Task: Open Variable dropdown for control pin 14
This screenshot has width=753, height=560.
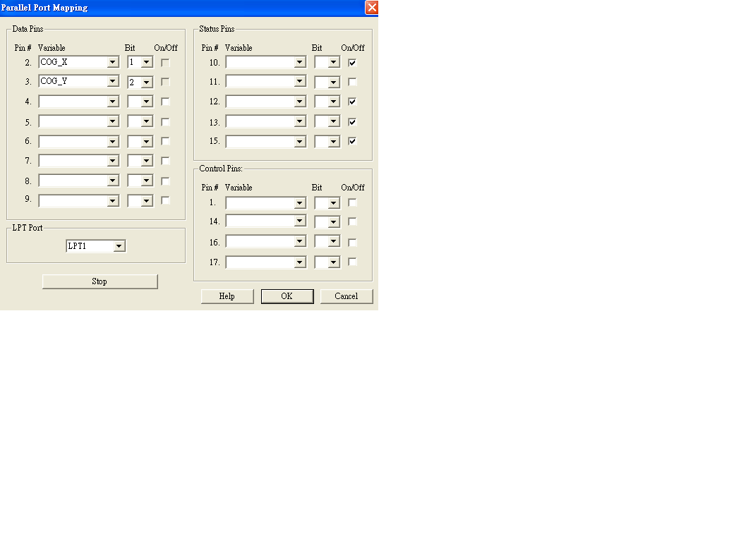Action: click(300, 222)
